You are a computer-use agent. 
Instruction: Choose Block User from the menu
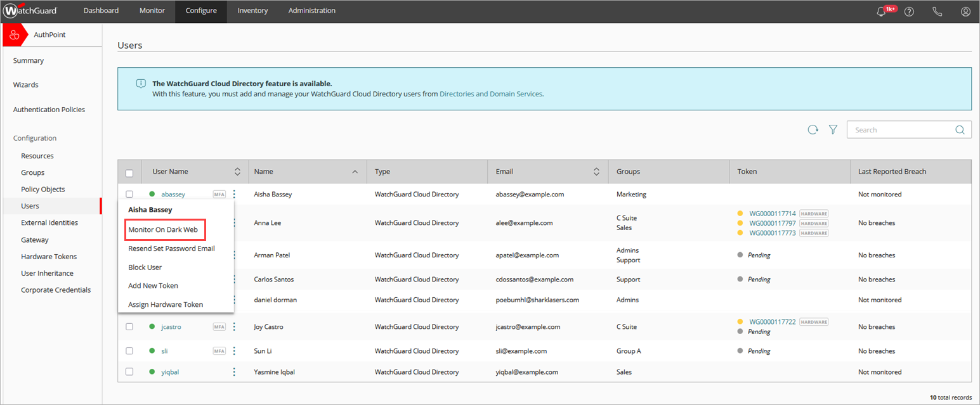click(145, 267)
